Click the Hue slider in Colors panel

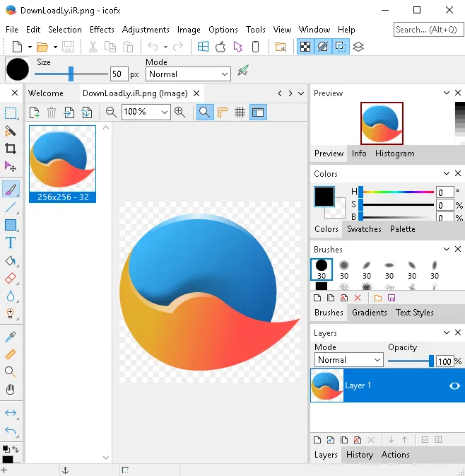click(398, 192)
